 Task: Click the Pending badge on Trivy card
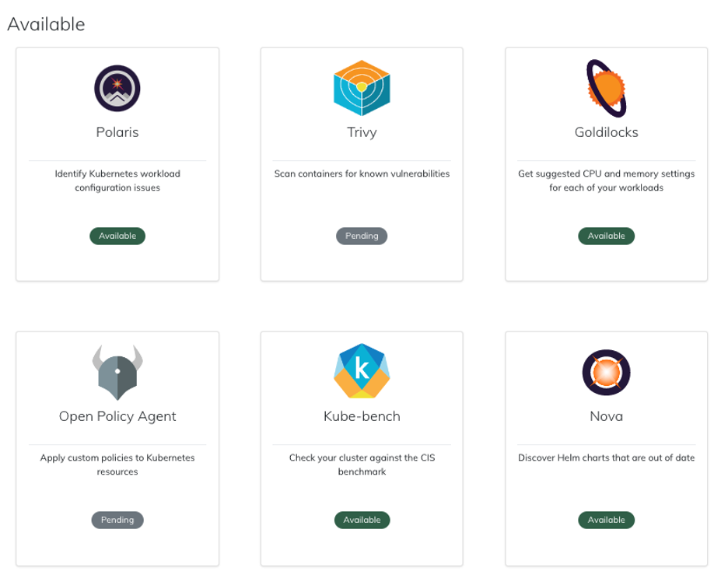pyautogui.click(x=362, y=236)
